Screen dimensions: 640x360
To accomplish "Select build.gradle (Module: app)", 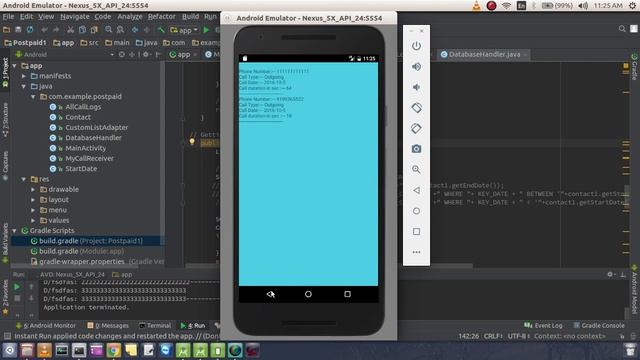I will (77, 251).
